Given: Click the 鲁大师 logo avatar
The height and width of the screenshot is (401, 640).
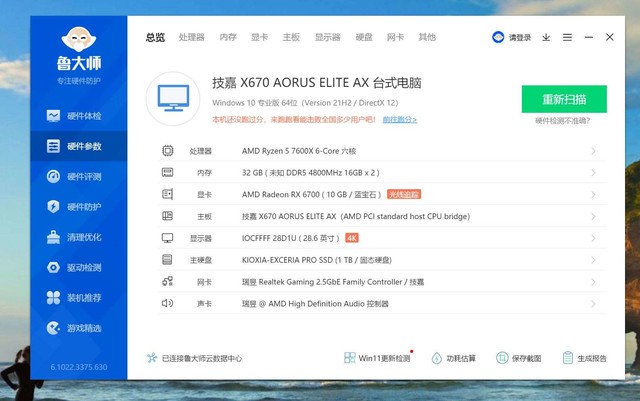Looking at the screenshot, I should point(79,40).
